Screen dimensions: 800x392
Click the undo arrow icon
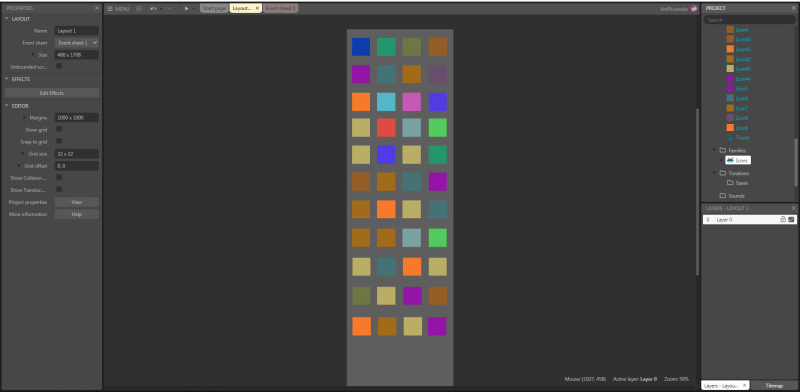(x=153, y=9)
